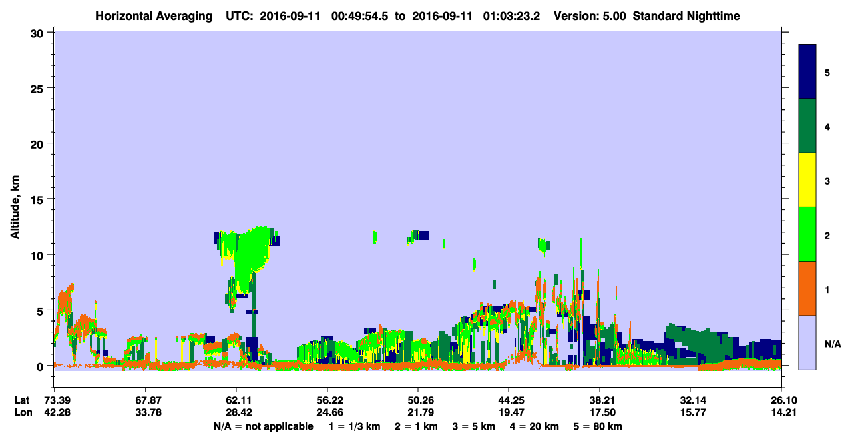
Task: Click the 25 altitude tick label
Action: (x=39, y=88)
